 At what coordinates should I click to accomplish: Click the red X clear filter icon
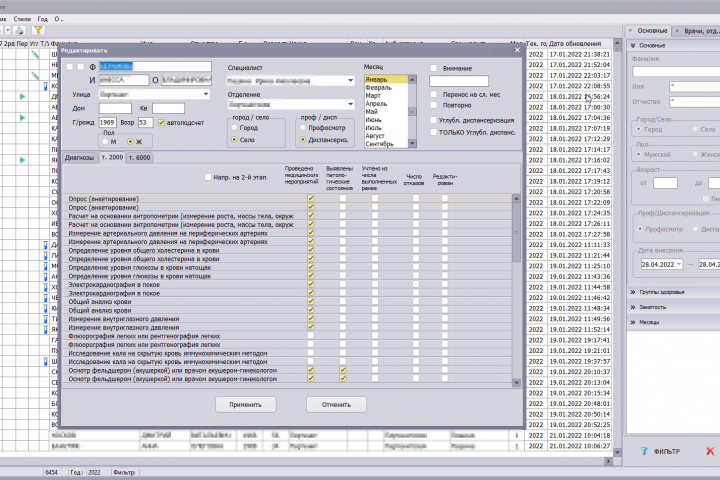click(x=710, y=451)
